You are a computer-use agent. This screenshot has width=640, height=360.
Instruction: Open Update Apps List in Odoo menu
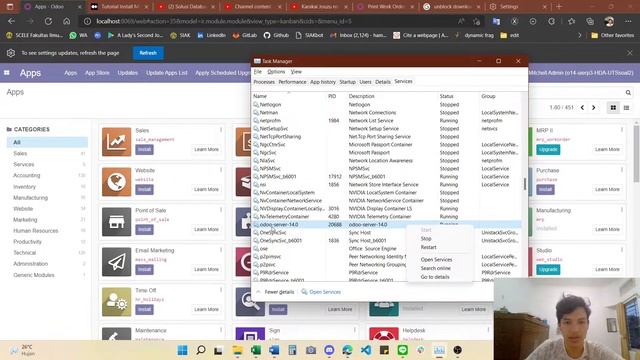[x=167, y=73]
